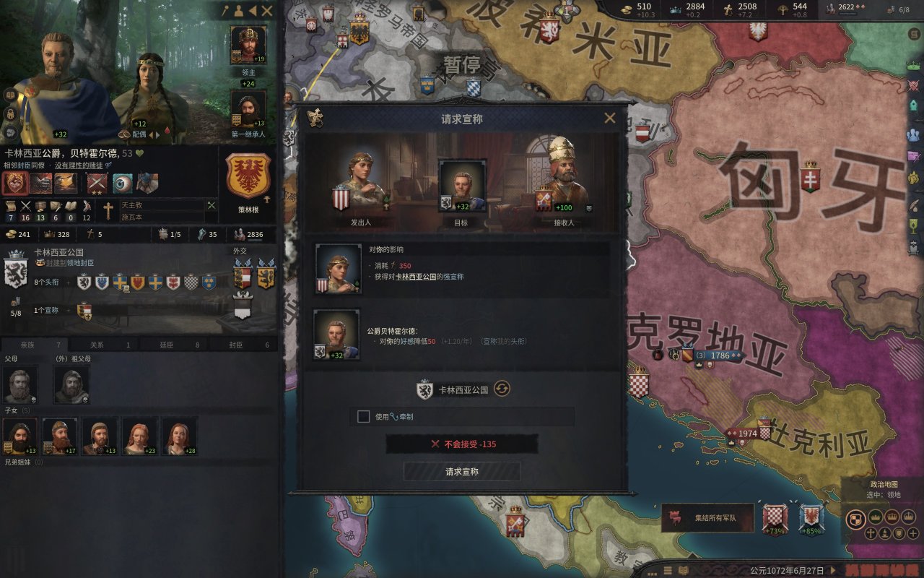Toggle the crossed-swords icon next to 天主教
The height and width of the screenshot is (578, 924).
tap(212, 206)
